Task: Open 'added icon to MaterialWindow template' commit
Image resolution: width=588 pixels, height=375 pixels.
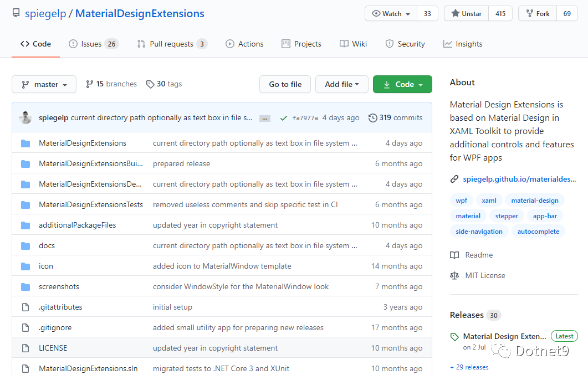Action: [x=222, y=266]
